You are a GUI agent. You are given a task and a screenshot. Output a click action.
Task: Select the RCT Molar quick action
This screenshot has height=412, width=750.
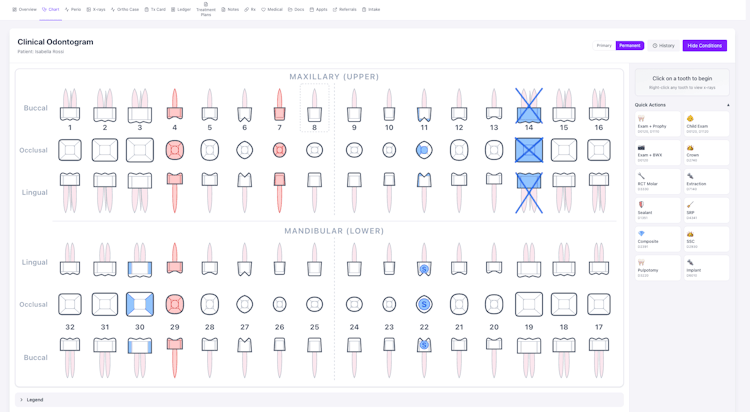pos(658,181)
